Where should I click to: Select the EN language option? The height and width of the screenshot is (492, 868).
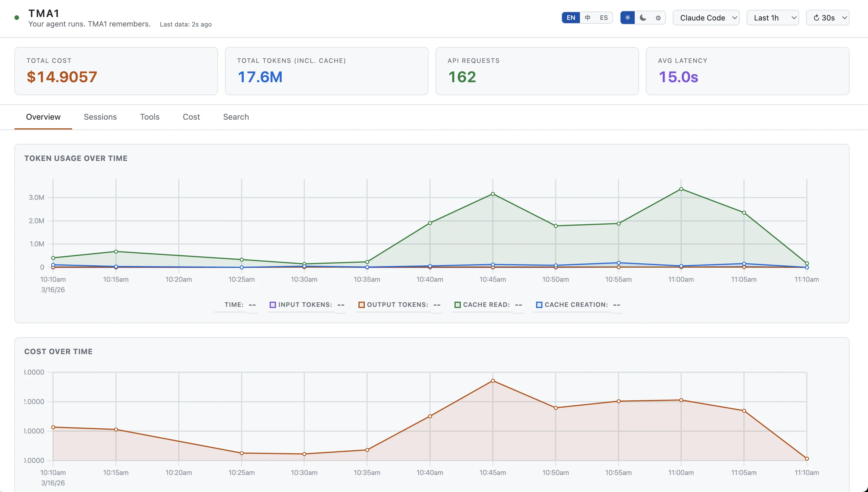[x=571, y=18]
